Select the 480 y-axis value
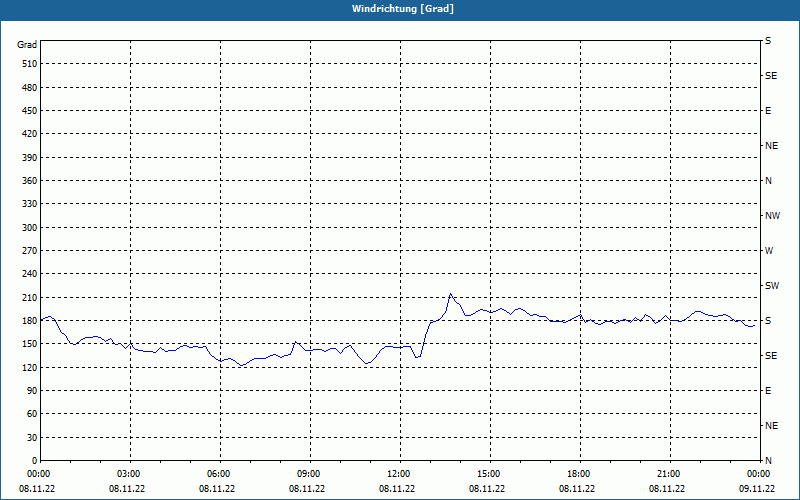This screenshot has height=500, width=800. pos(30,87)
